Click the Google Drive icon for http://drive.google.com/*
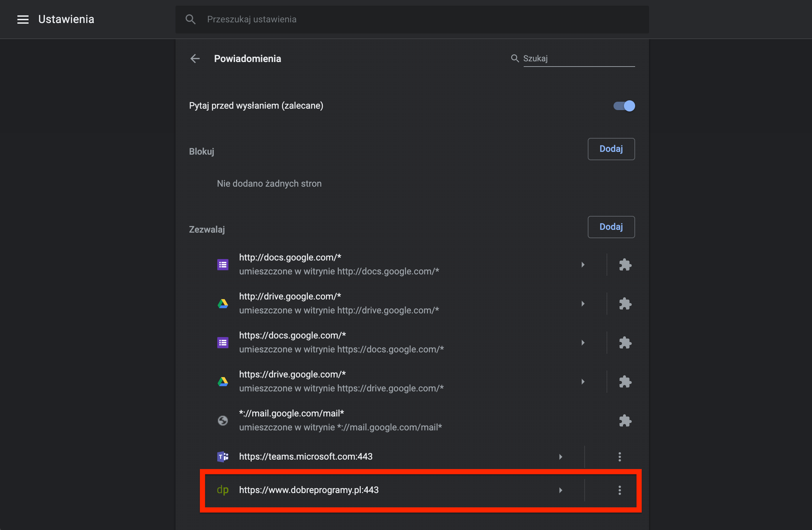The width and height of the screenshot is (812, 530). (x=223, y=303)
